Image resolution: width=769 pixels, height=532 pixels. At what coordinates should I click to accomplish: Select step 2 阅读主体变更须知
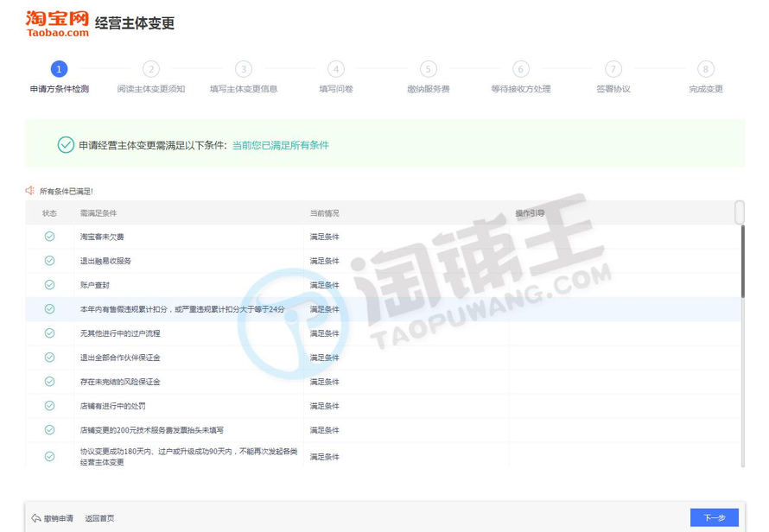151,69
